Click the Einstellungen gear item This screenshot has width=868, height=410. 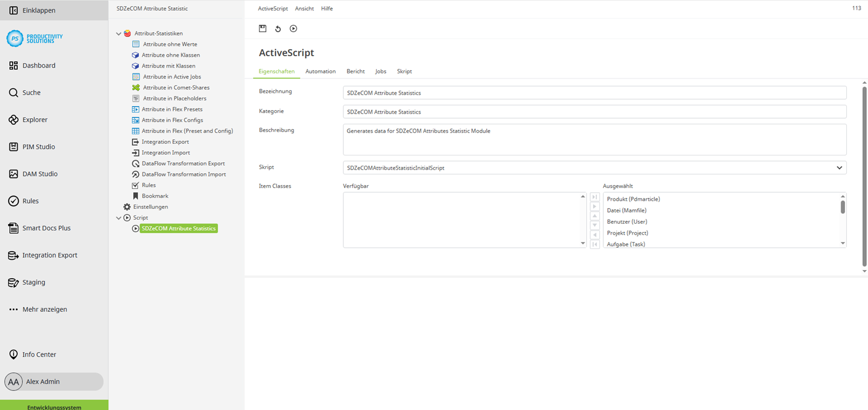[150, 207]
